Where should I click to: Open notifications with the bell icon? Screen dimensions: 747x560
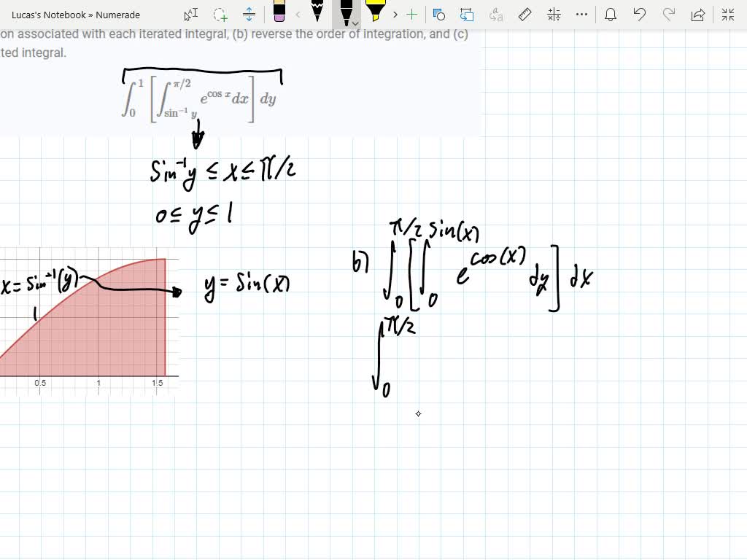[x=611, y=14]
